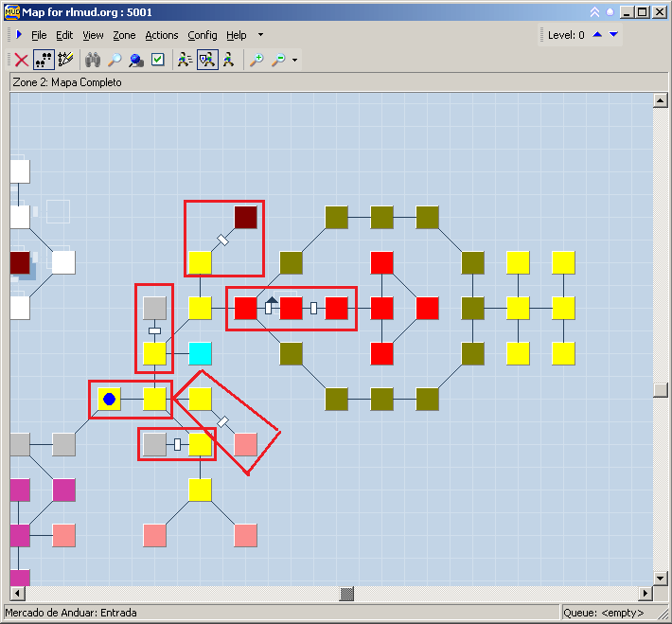Screen dimensions: 672x624
Task: Open the File menu
Action: click(x=39, y=35)
